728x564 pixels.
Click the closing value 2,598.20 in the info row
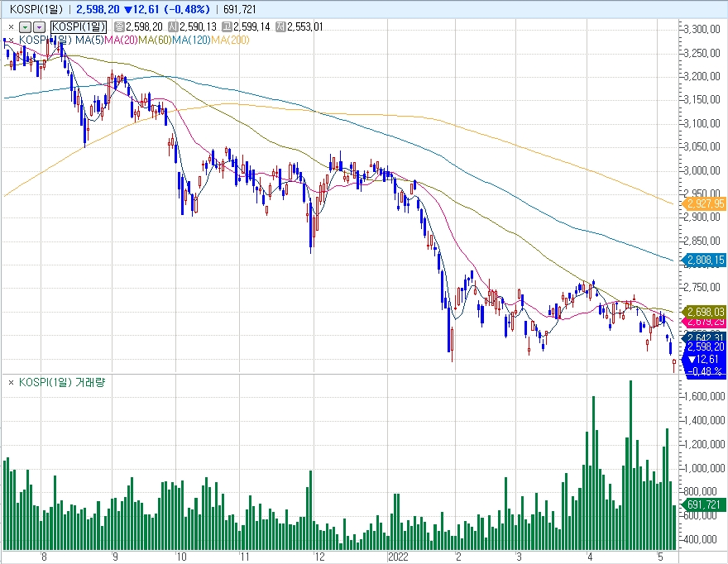145,27
